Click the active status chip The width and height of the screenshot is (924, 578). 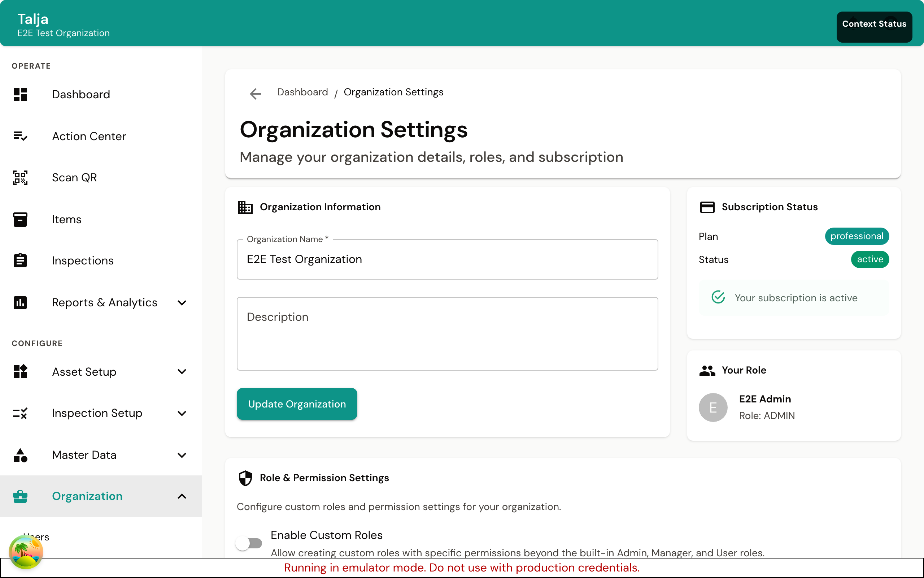click(x=870, y=259)
